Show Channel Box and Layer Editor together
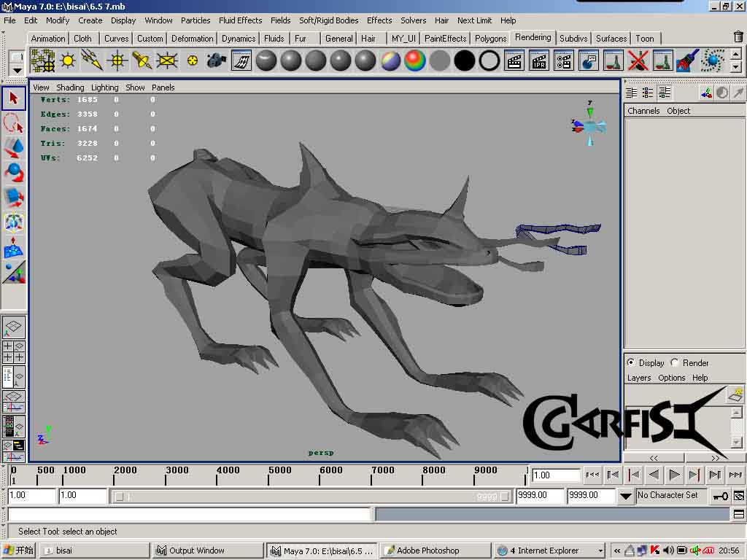Screen dimensions: 747x560 (664, 93)
